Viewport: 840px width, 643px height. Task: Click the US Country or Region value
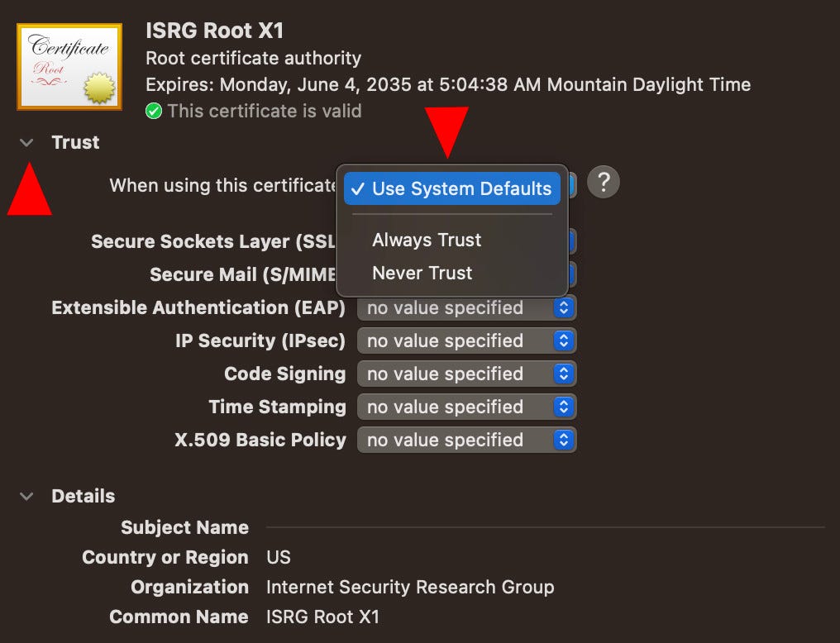[279, 557]
